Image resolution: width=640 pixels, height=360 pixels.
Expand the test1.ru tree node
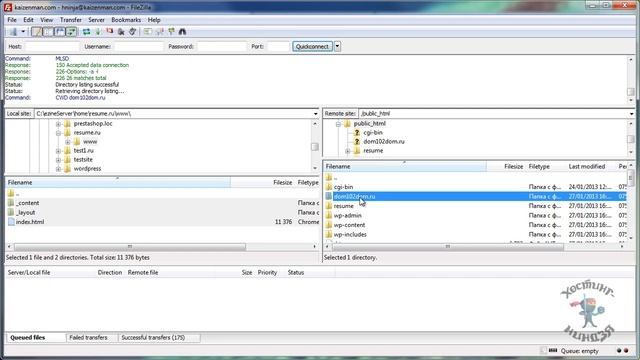click(58, 151)
